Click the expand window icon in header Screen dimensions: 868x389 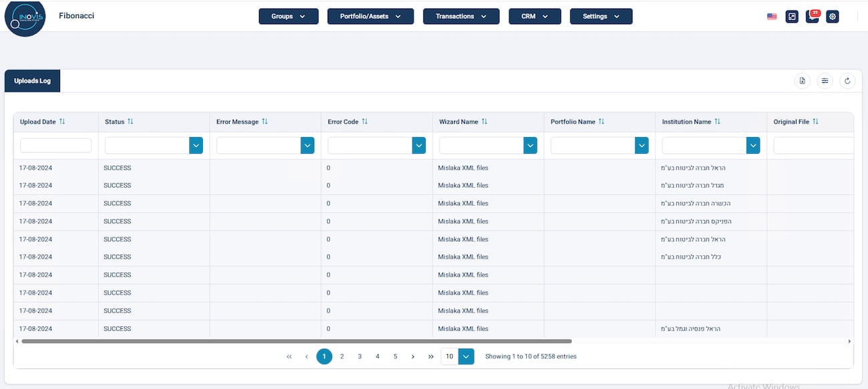point(792,17)
